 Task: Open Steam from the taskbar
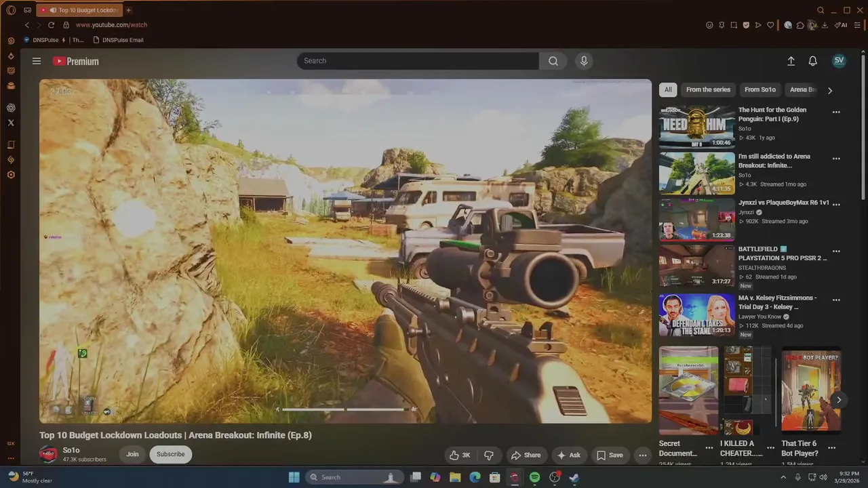click(574, 477)
